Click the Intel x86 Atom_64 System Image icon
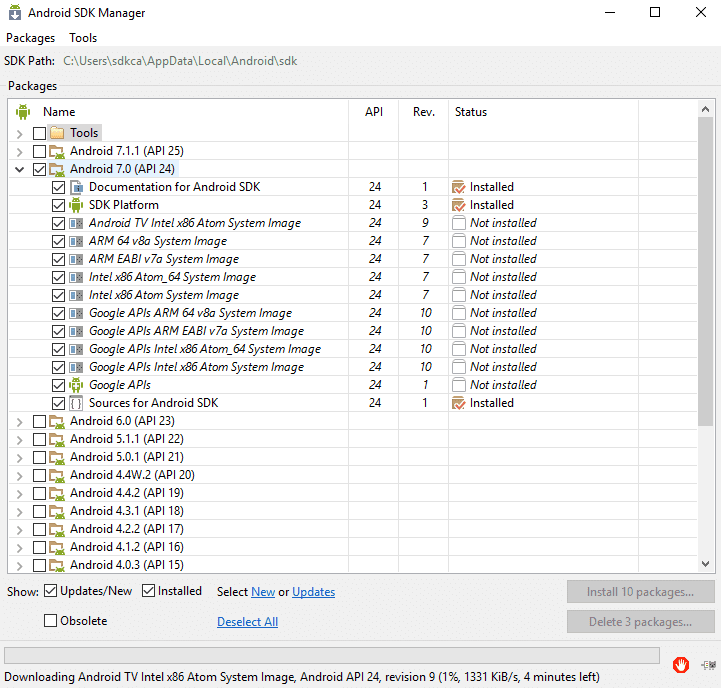The width and height of the screenshot is (721, 688). click(76, 277)
